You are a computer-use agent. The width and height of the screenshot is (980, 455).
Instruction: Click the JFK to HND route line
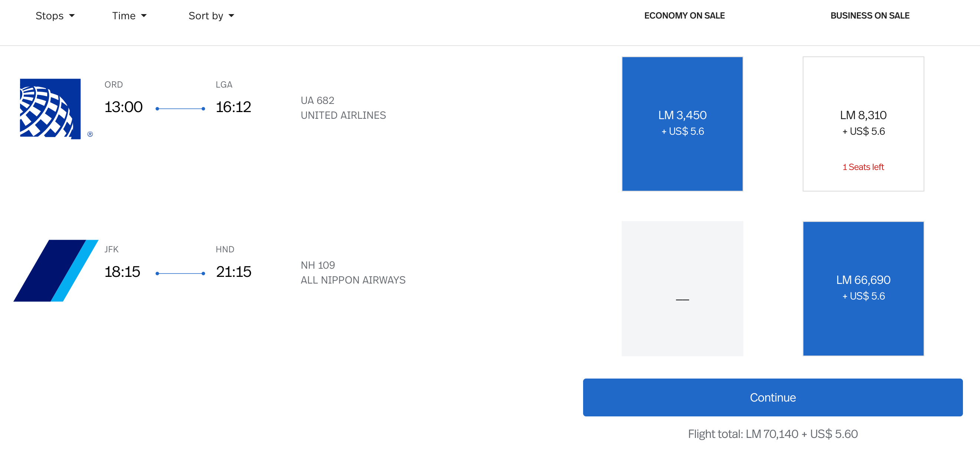pos(180,274)
